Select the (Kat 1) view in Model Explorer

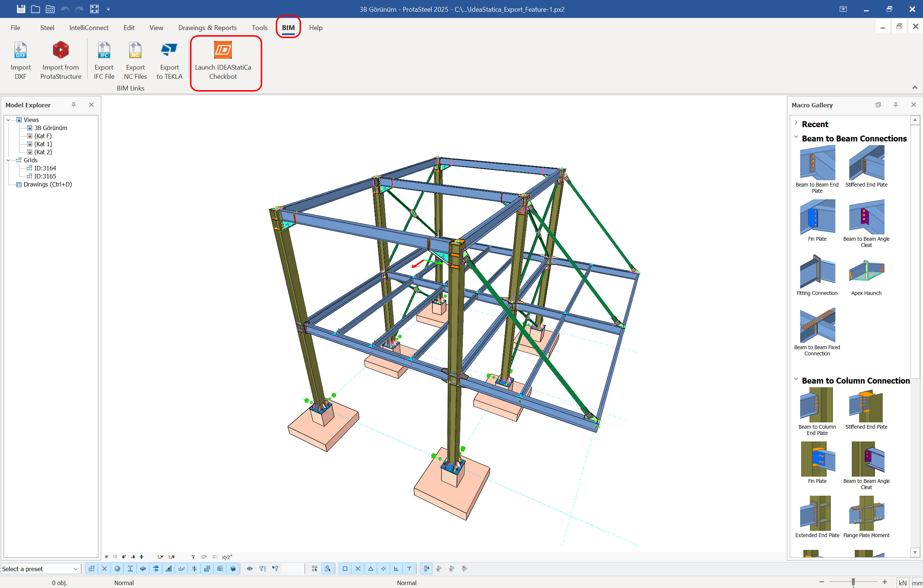(43, 144)
